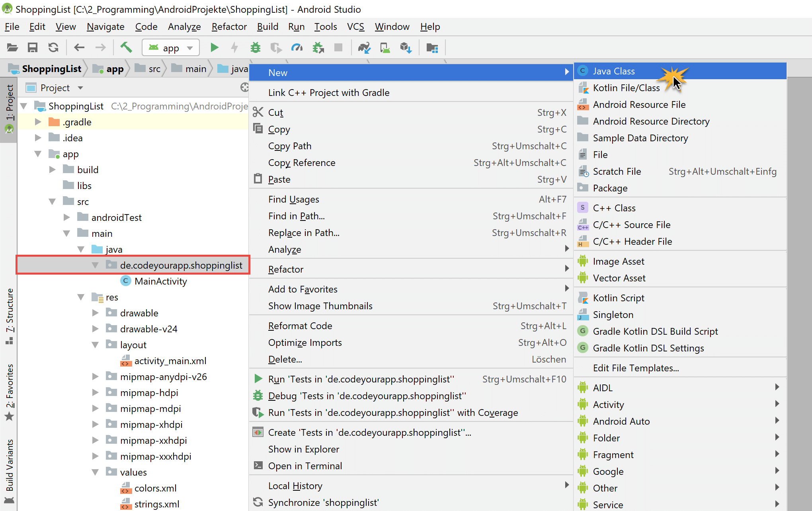Select Open in Terminal entry
The width and height of the screenshot is (812, 511).
[x=411, y=466]
